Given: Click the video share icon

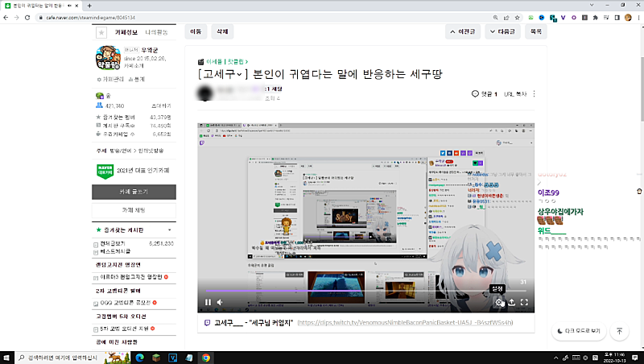Looking at the screenshot, I should coord(512,303).
